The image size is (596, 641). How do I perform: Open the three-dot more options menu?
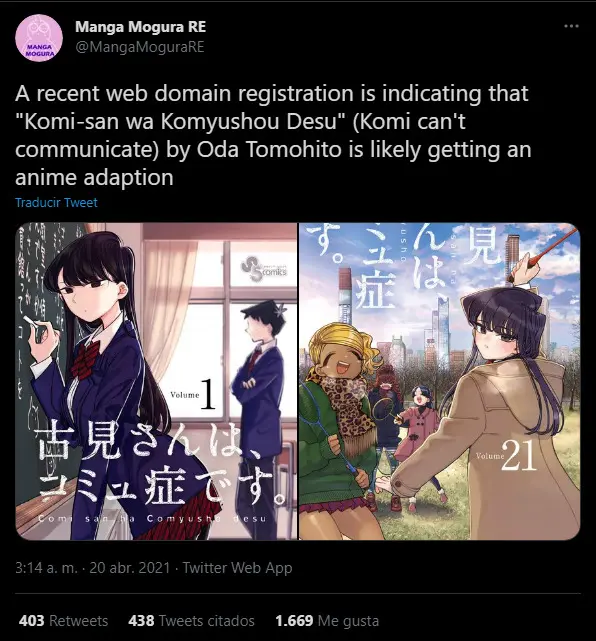[x=571, y=26]
